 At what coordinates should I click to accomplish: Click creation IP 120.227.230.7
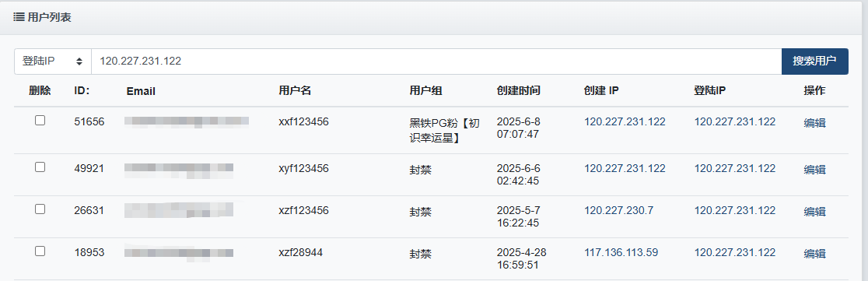(618, 211)
